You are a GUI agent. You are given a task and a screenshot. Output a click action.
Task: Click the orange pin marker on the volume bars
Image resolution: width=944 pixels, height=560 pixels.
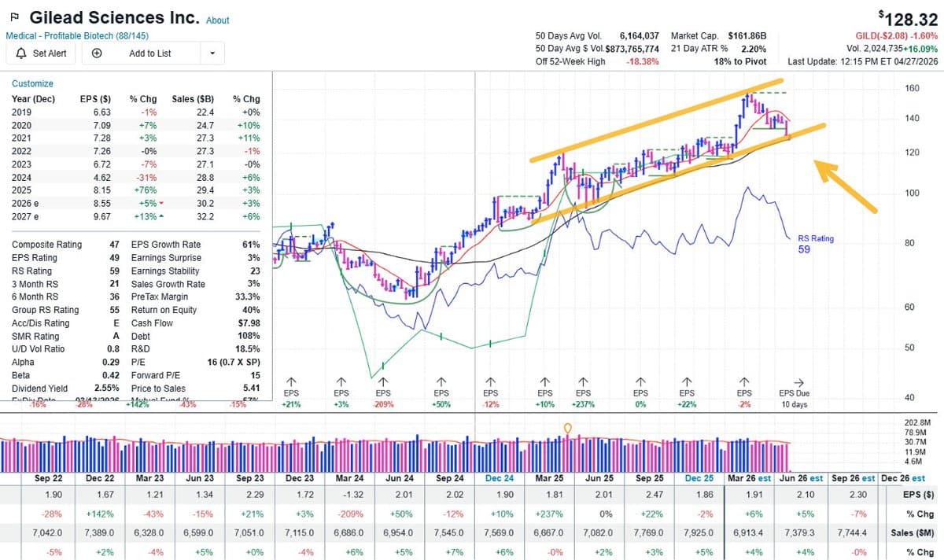tap(568, 428)
